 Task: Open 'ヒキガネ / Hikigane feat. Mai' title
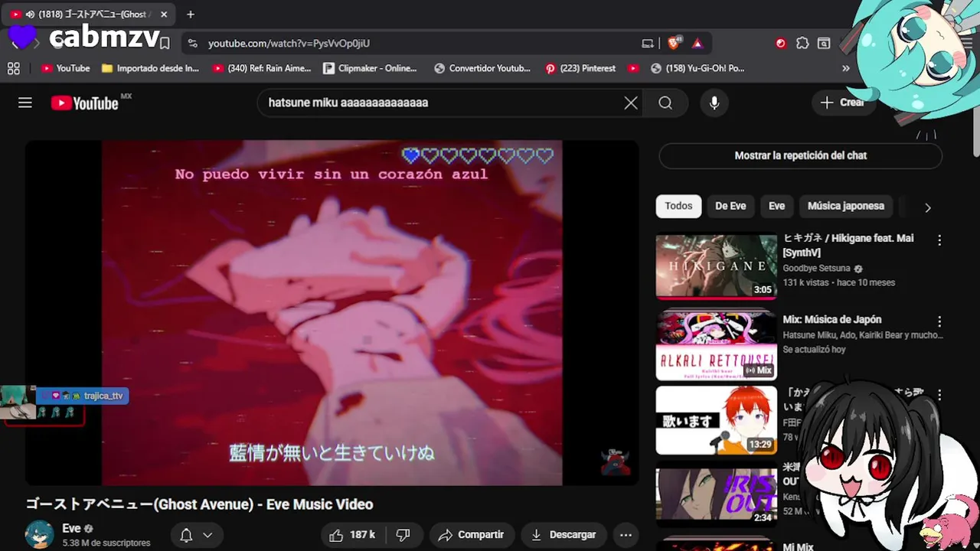pyautogui.click(x=848, y=245)
